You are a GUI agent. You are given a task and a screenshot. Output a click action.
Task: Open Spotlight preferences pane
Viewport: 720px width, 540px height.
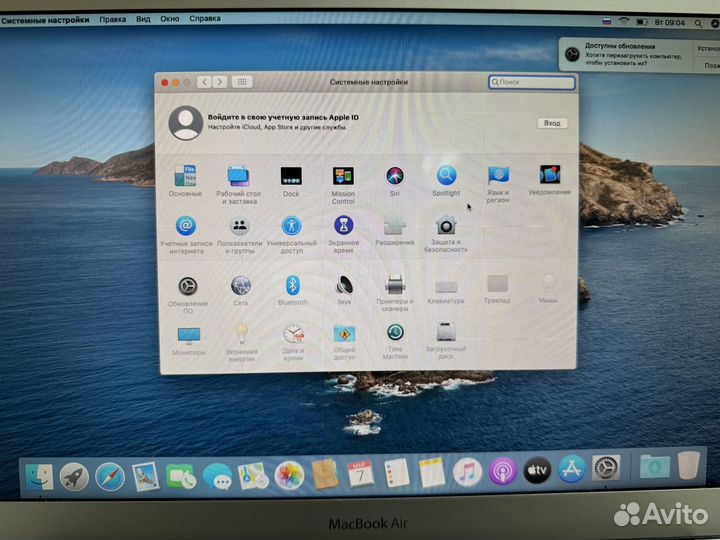click(446, 180)
